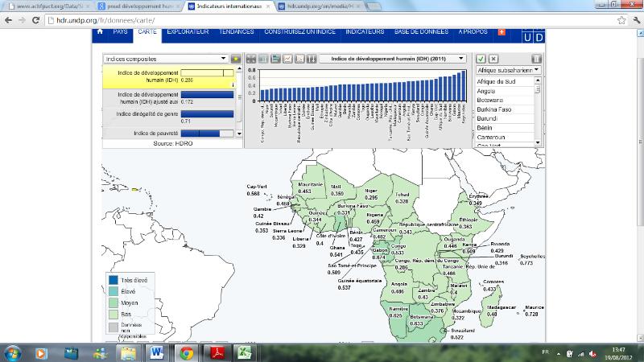644x362 pixels.
Task: Click the first chart-type icon in chart toolbar
Action: click(x=250, y=59)
